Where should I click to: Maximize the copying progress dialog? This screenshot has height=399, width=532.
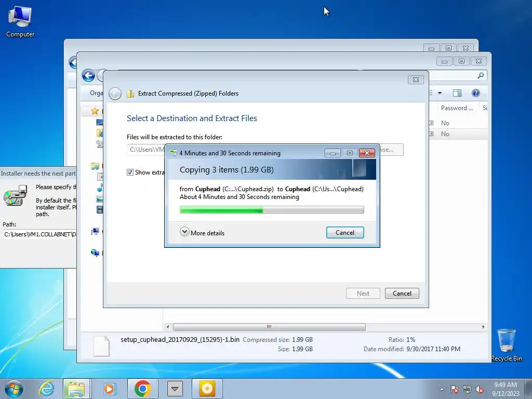(x=350, y=153)
